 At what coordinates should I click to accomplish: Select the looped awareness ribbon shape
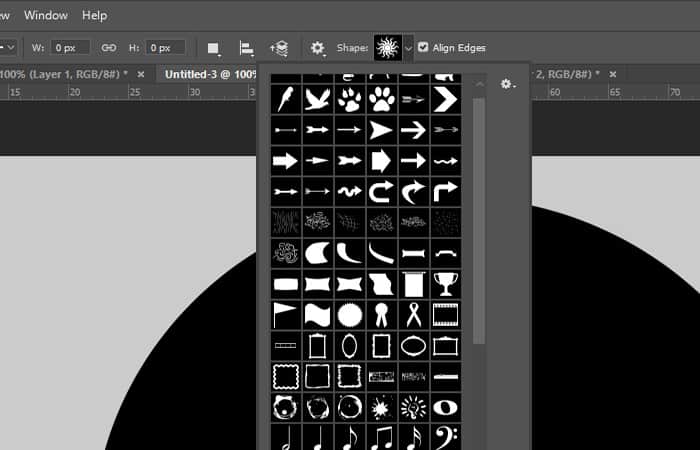(413, 315)
